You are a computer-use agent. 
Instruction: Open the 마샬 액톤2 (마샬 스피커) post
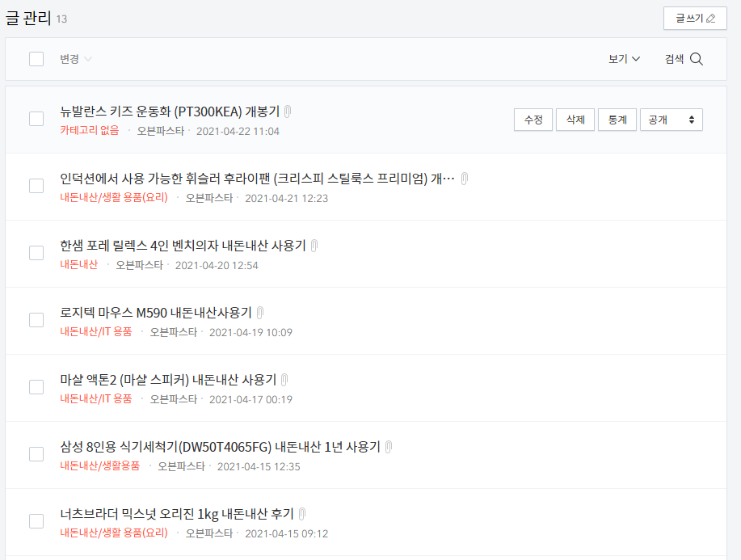pos(168,380)
